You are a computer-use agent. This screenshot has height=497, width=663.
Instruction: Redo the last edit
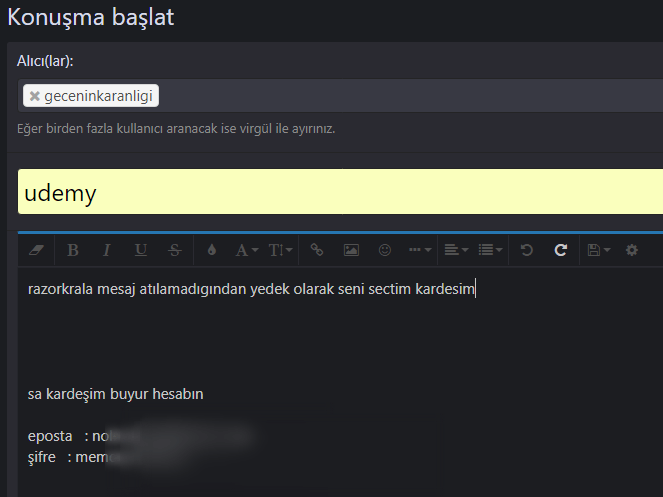click(x=561, y=250)
